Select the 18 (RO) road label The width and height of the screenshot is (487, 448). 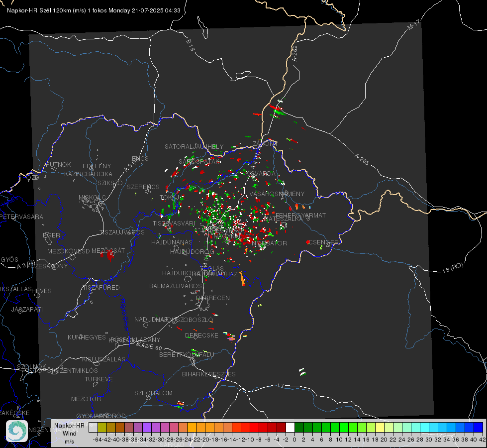point(453,268)
